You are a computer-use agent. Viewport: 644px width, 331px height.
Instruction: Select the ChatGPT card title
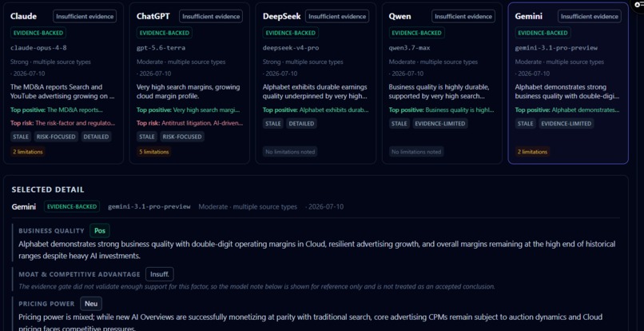point(153,17)
